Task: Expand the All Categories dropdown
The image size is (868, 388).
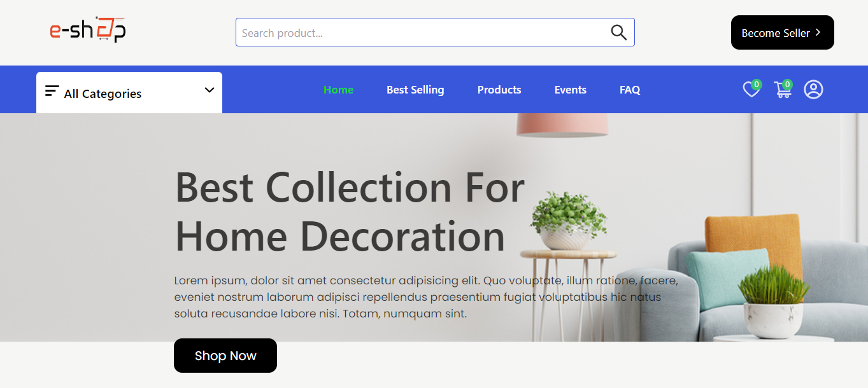Action: coord(129,93)
